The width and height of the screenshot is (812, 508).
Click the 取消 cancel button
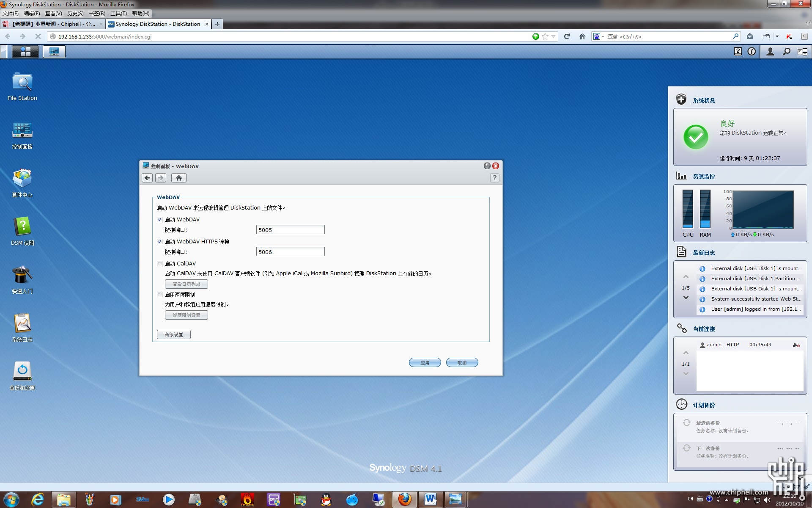click(x=462, y=363)
